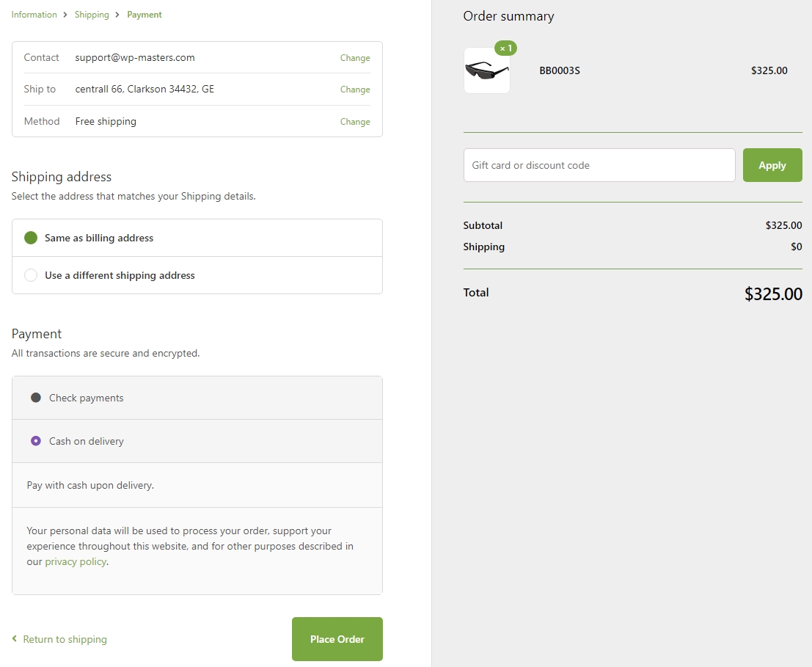Screen dimensions: 812x667
Task: Click the Free shipping method text
Action: tap(106, 121)
